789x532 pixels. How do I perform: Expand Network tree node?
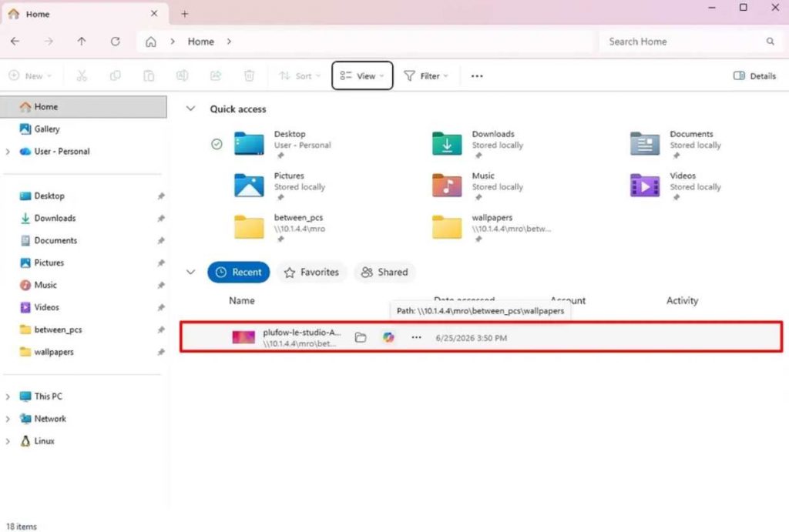(x=8, y=418)
